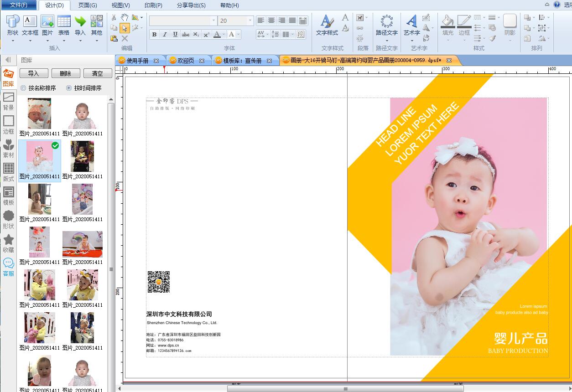Expand the font size 20 dropdown
Image resolution: width=572 pixels, height=392 pixels.
[x=250, y=21]
